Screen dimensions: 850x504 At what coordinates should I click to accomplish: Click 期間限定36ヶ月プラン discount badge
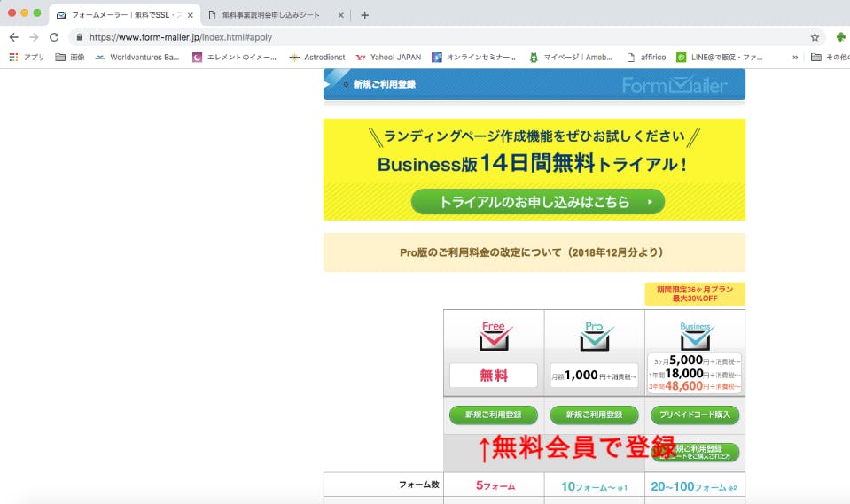point(695,294)
